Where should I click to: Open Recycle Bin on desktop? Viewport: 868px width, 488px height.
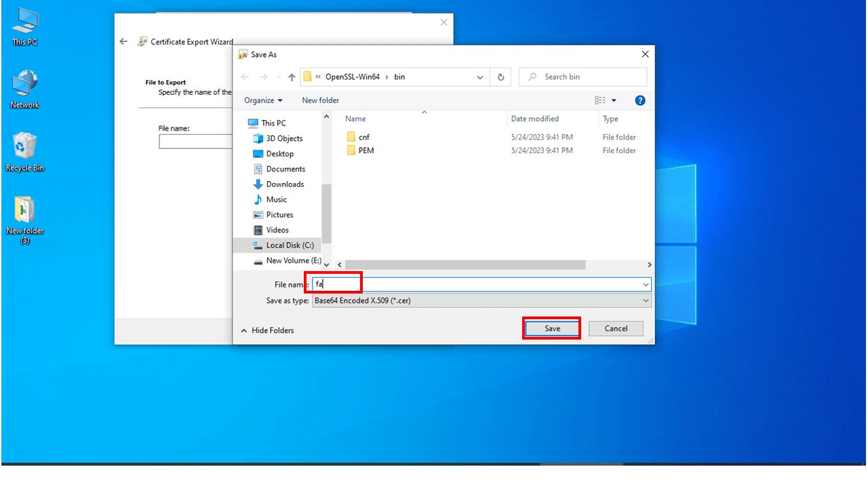click(x=25, y=152)
